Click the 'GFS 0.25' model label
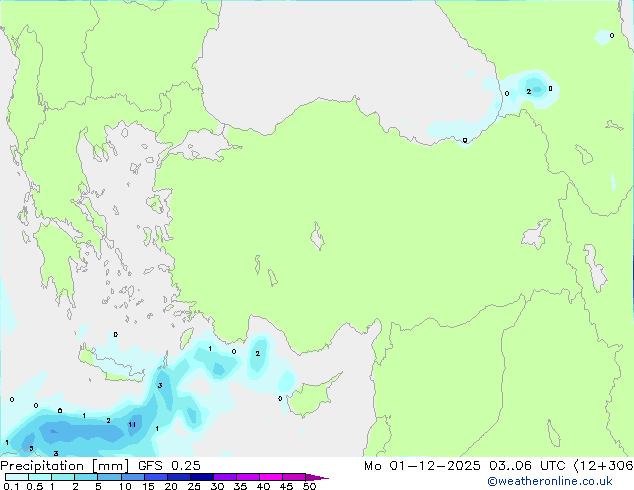634x490 pixels. (x=169, y=466)
